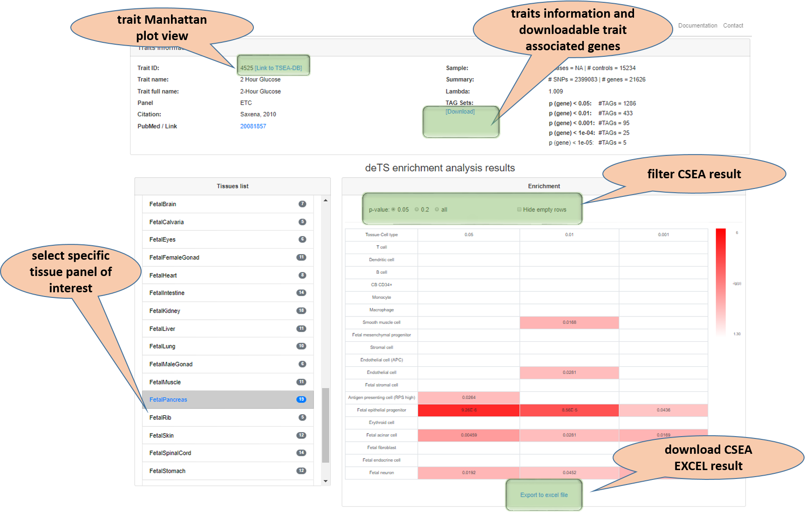Enable the Hide empty rows checkbox
This screenshot has width=805, height=532.
pyautogui.click(x=519, y=209)
